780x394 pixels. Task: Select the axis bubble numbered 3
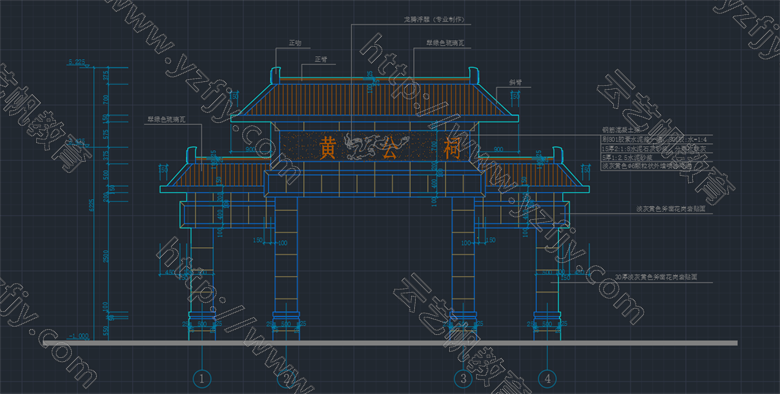pos(463,379)
